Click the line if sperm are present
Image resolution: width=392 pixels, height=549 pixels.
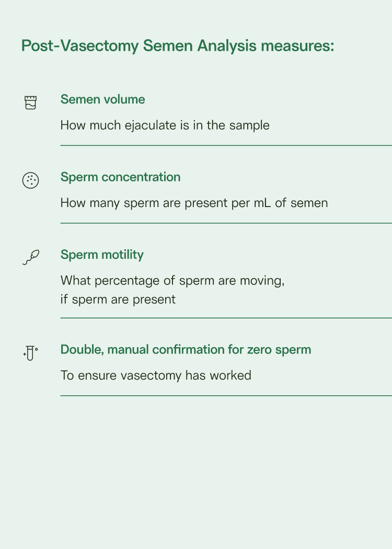click(118, 300)
